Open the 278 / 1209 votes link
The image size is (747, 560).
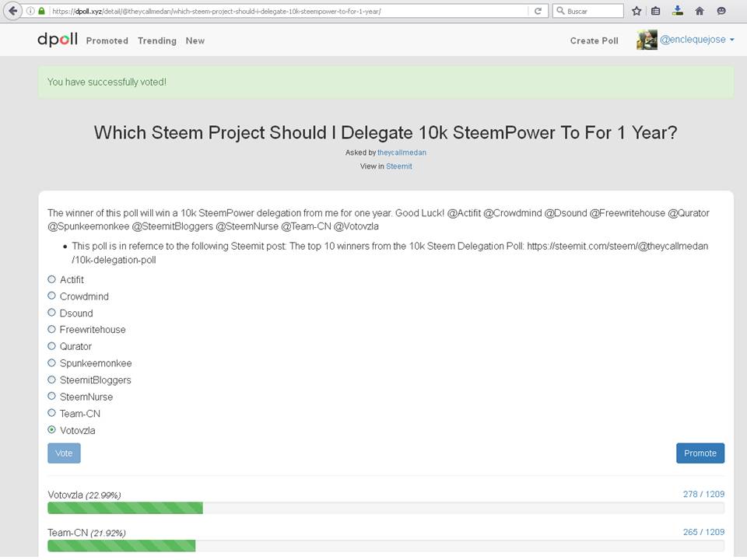tap(703, 494)
